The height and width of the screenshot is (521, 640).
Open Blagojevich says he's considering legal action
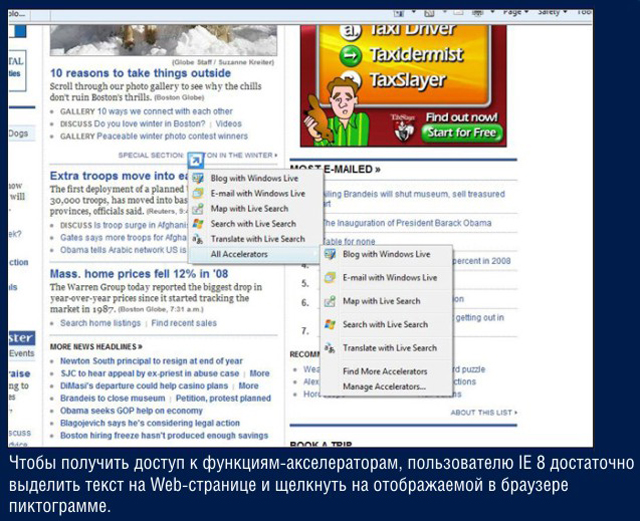tap(150, 423)
